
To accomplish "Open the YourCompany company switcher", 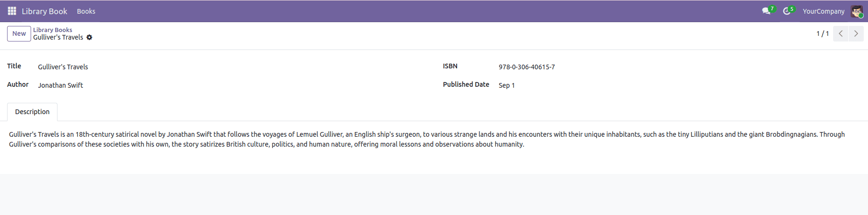I will pos(823,11).
